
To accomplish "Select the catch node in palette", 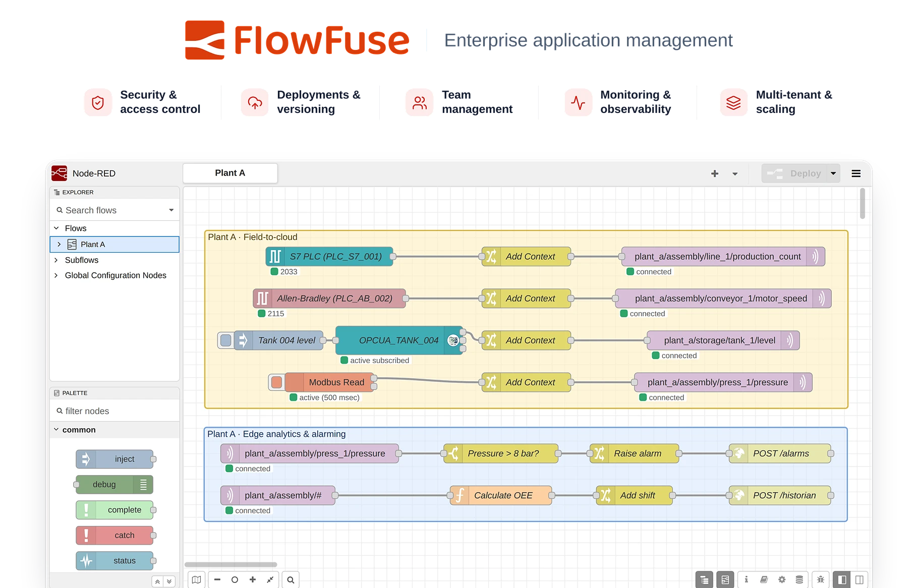I will click(x=115, y=535).
